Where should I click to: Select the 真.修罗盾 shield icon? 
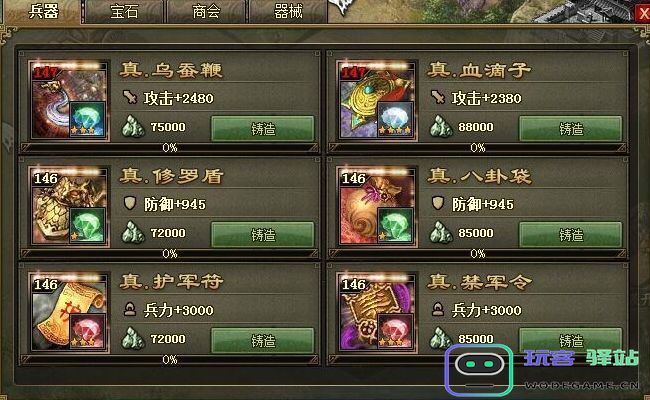69,207
